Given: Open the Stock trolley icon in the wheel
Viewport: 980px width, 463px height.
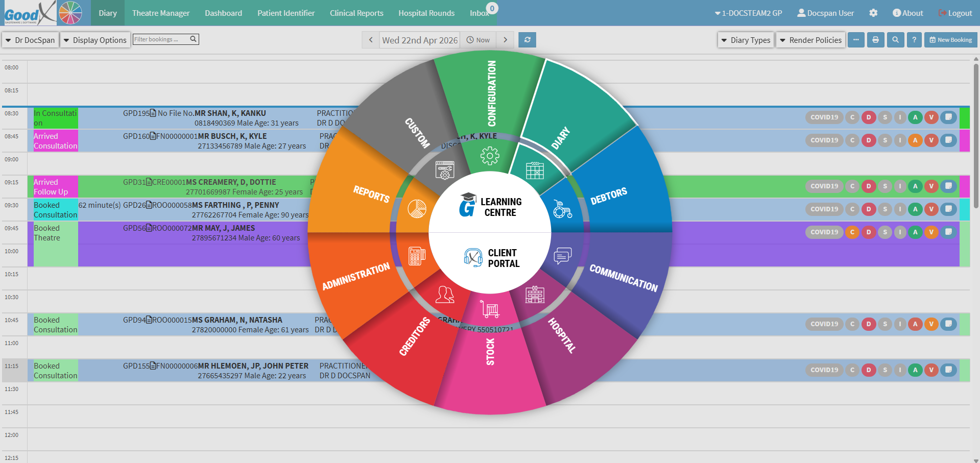Looking at the screenshot, I should point(489,309).
